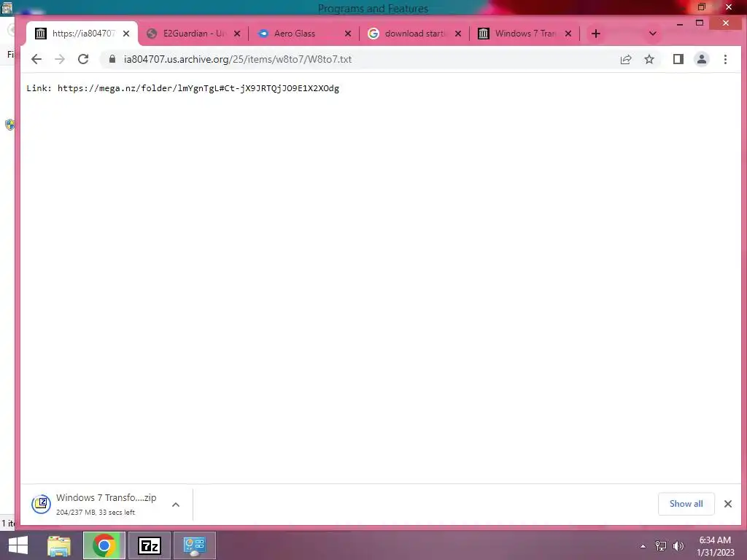Screen dimensions: 747x560
Task: Open the Chrome profile menu
Action: coord(701,59)
